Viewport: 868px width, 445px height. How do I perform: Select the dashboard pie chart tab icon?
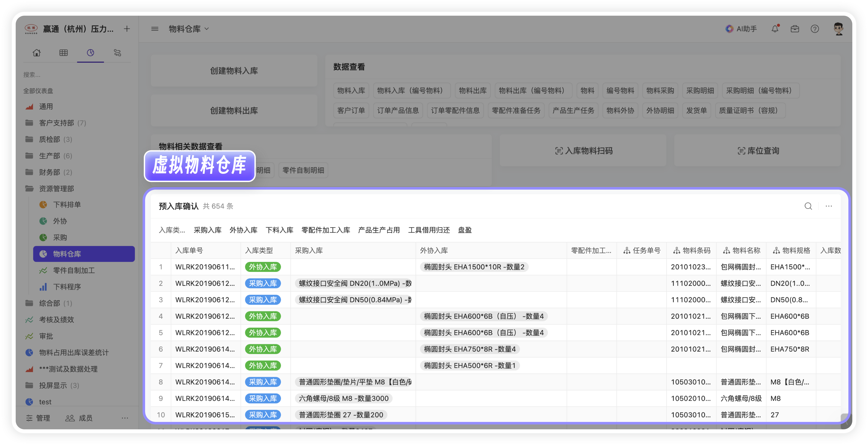click(90, 53)
